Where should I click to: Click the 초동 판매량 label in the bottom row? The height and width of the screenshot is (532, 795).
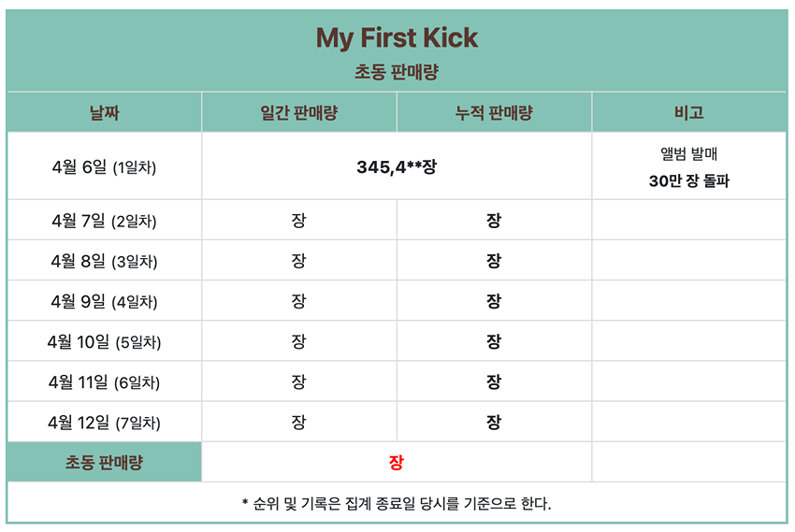point(104,463)
